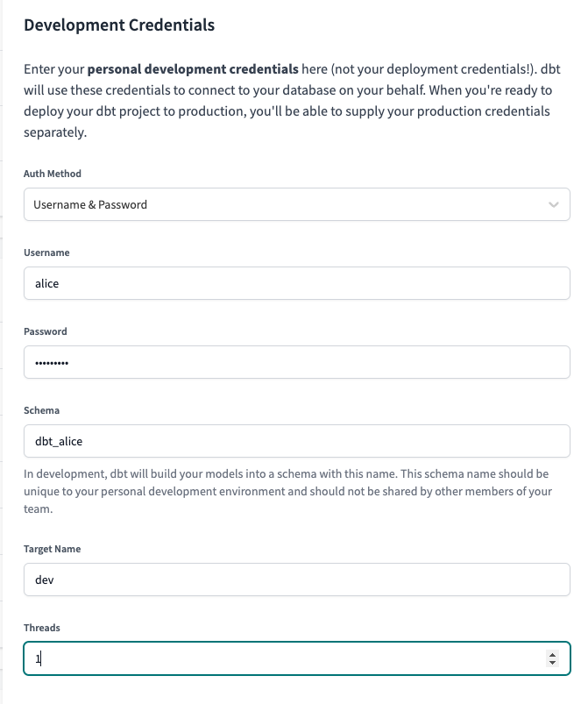Click the Auth Method chevron icon
This screenshot has height=704, width=588.
[x=555, y=203]
